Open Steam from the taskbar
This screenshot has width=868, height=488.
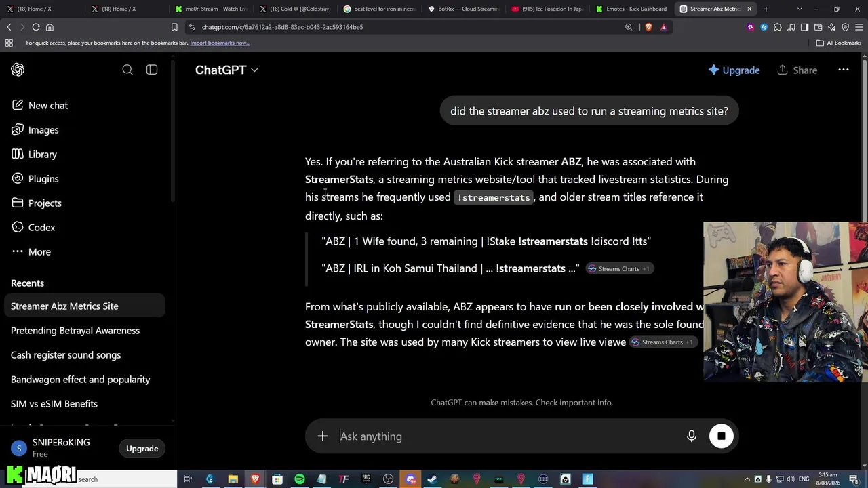coord(431,479)
